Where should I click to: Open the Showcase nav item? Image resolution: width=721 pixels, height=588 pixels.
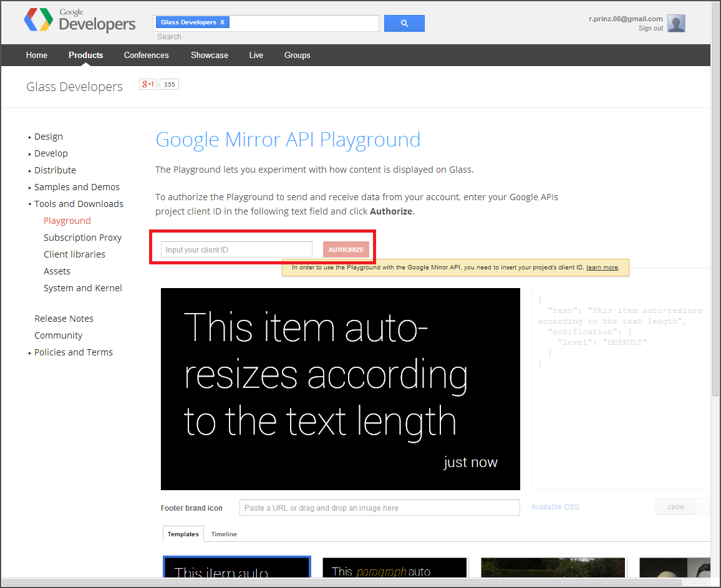pyautogui.click(x=209, y=55)
